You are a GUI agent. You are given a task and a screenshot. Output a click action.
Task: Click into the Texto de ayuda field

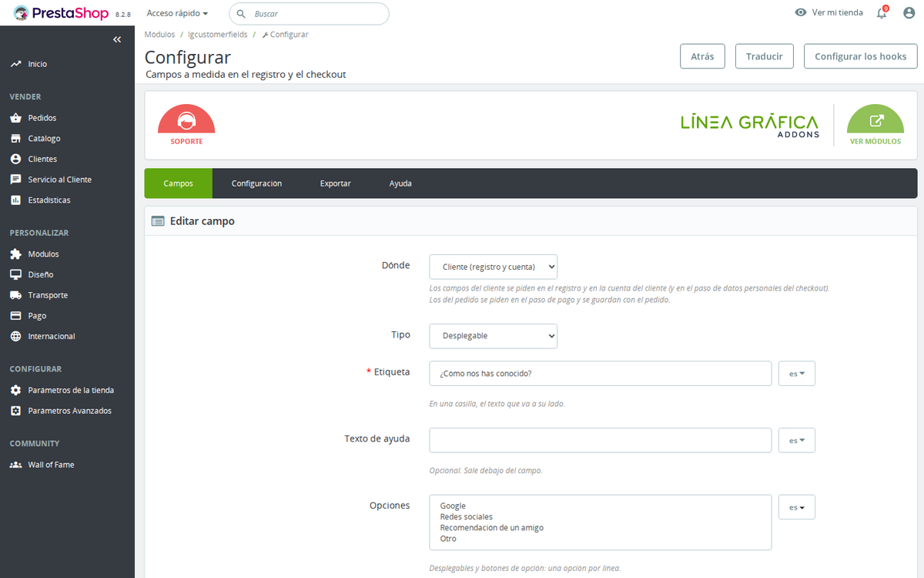coord(601,440)
